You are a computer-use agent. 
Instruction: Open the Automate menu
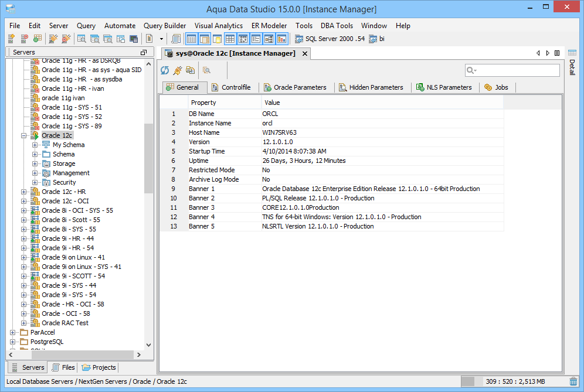point(120,26)
